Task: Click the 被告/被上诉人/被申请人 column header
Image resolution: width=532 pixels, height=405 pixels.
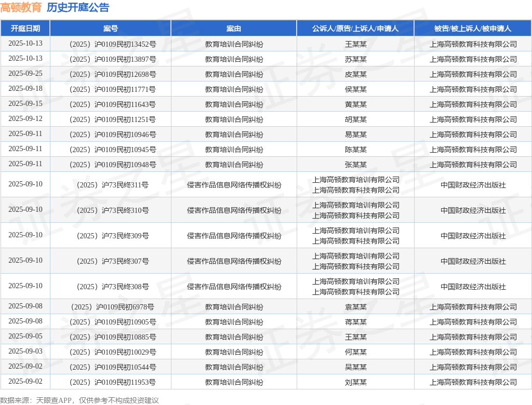Action: [473, 29]
